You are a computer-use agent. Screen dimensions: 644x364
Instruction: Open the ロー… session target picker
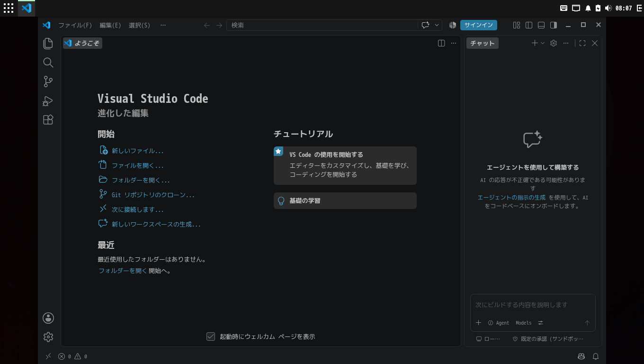coord(488,339)
